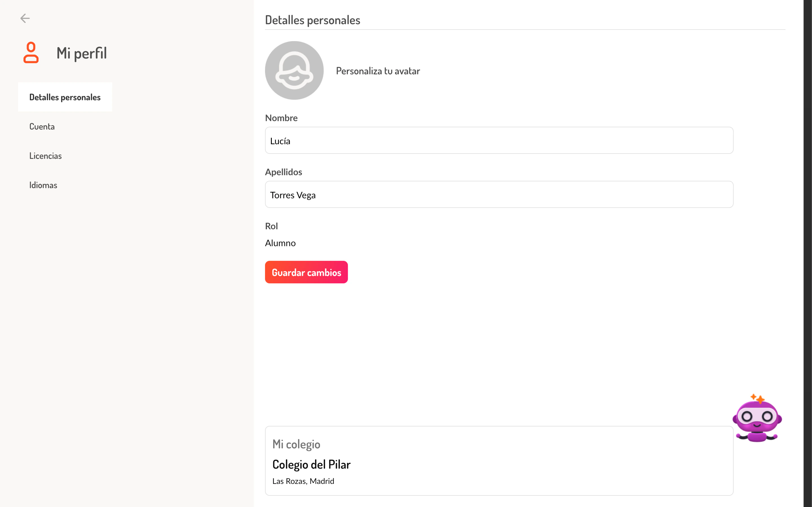Focus the Apellidos text field
The height and width of the screenshot is (507, 812).
click(x=499, y=194)
